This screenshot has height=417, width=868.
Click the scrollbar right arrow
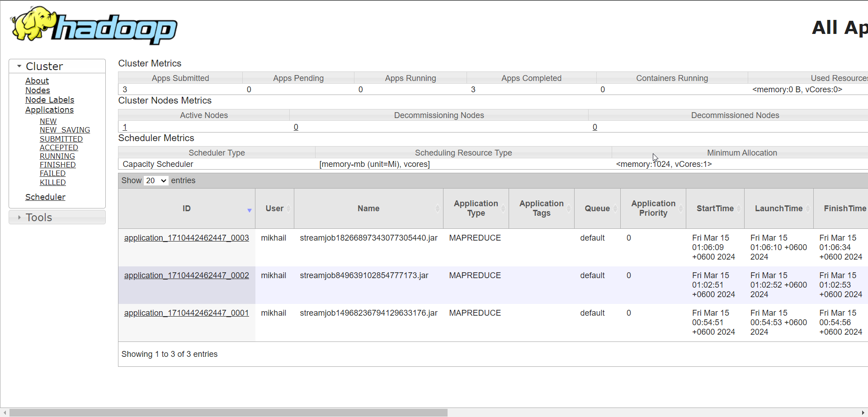pos(863,412)
